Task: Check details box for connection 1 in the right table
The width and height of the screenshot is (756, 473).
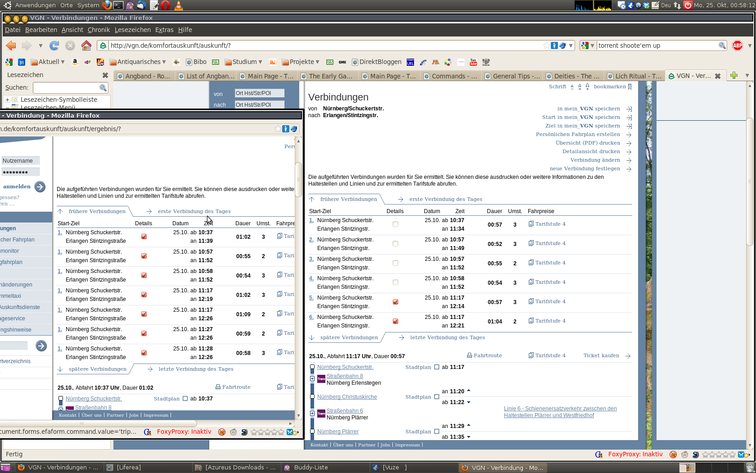Action: [395, 224]
